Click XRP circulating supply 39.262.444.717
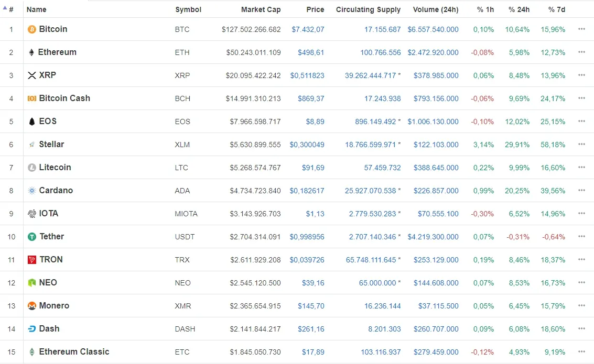The height and width of the screenshot is (364, 594). (x=371, y=75)
